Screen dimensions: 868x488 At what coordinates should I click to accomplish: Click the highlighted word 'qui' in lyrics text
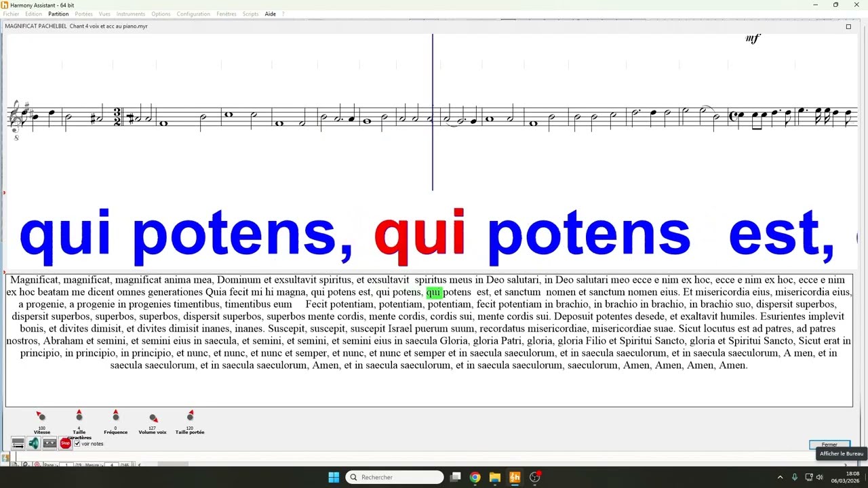[434, 292]
